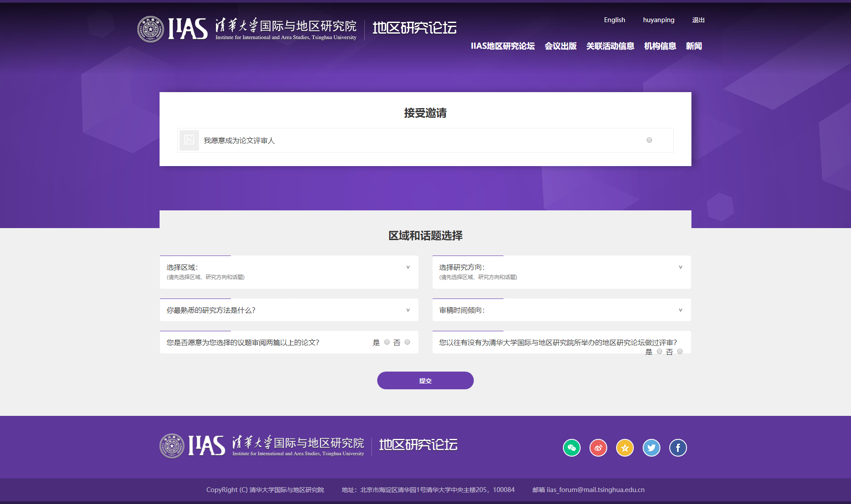Click the Weibo icon in the footer
The height and width of the screenshot is (504, 851).
598,448
